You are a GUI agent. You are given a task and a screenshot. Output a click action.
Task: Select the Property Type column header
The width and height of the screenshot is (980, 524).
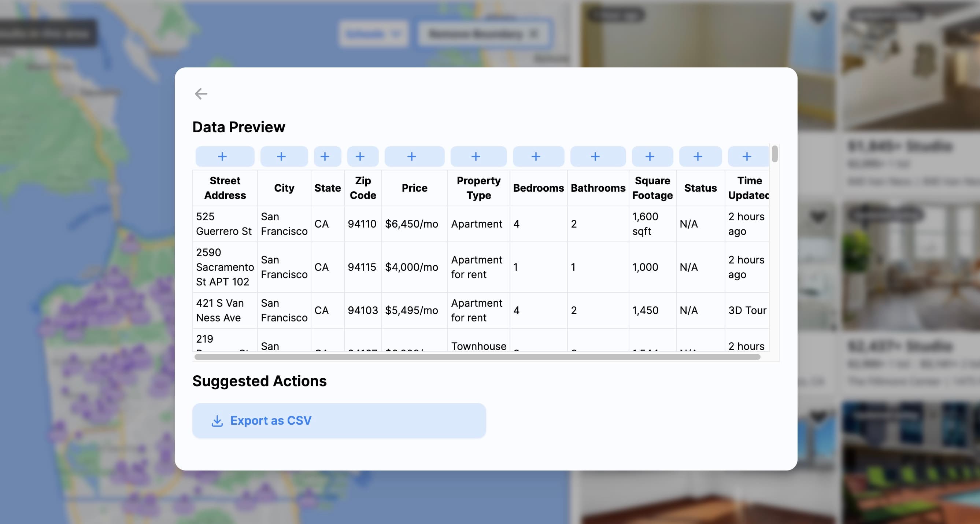[478, 188]
